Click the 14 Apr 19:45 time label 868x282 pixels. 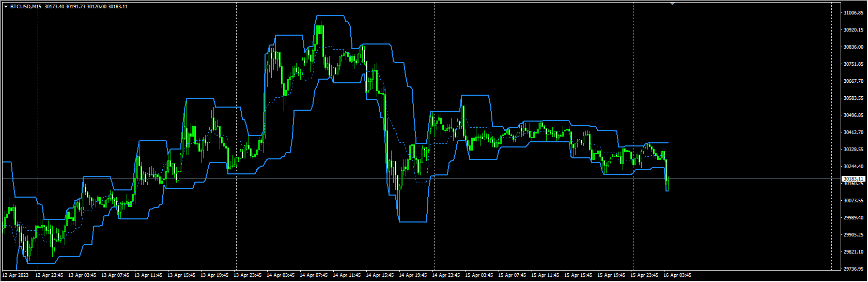[x=413, y=275]
